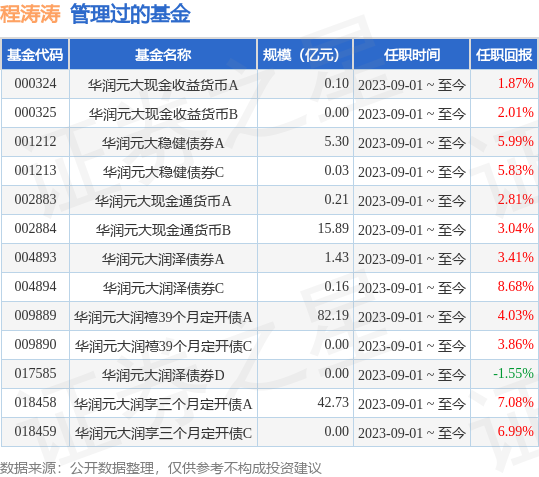
Task: Click fund code 018459
Action: pyautogui.click(x=35, y=431)
